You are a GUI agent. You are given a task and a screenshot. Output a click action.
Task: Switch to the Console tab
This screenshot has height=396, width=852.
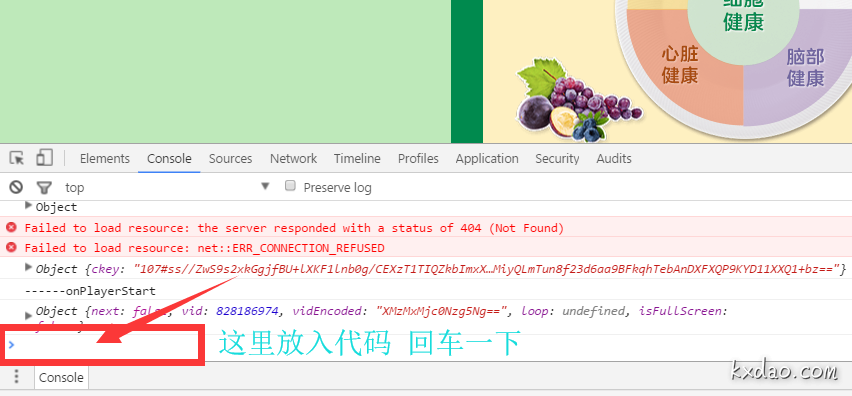169,159
